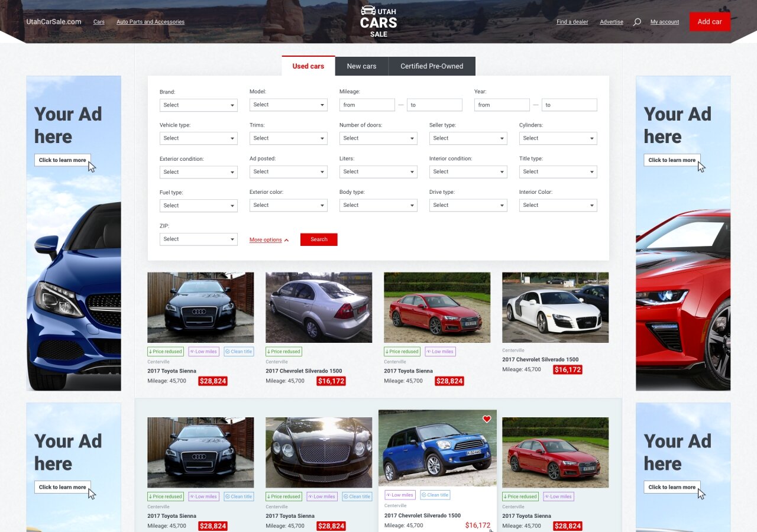Viewport: 757px width, 532px height.
Task: Open My account link
Action: coord(665,22)
